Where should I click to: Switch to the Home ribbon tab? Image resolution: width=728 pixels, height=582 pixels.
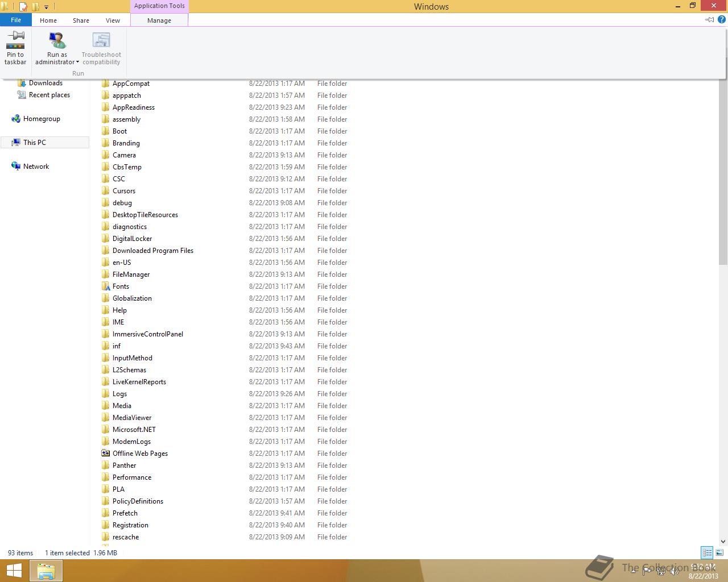(48, 20)
